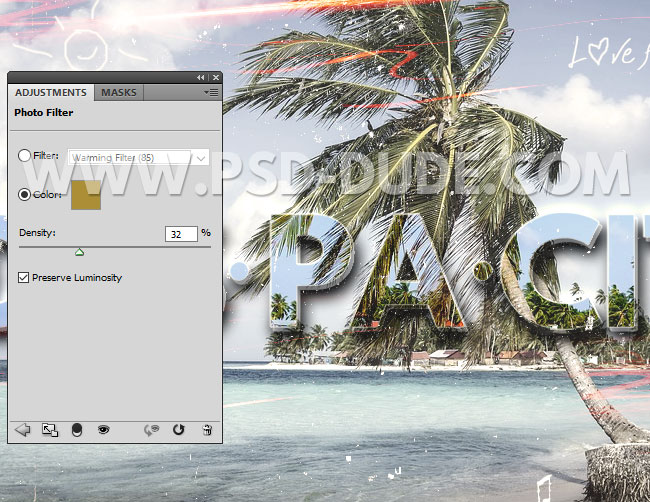This screenshot has width=650, height=502.
Task: Click the Density label
Action: coord(37,233)
